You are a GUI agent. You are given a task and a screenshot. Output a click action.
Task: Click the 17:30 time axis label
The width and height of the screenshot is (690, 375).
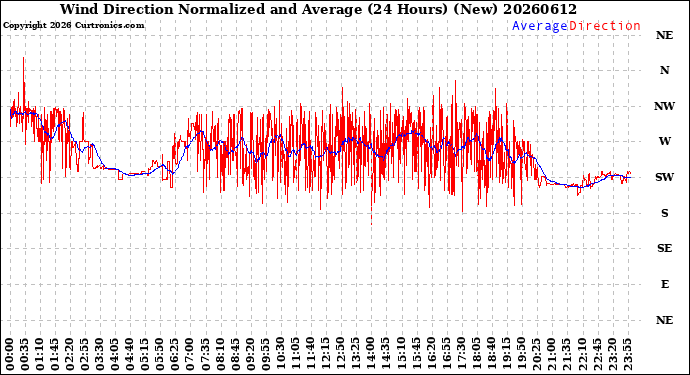pos(461,355)
